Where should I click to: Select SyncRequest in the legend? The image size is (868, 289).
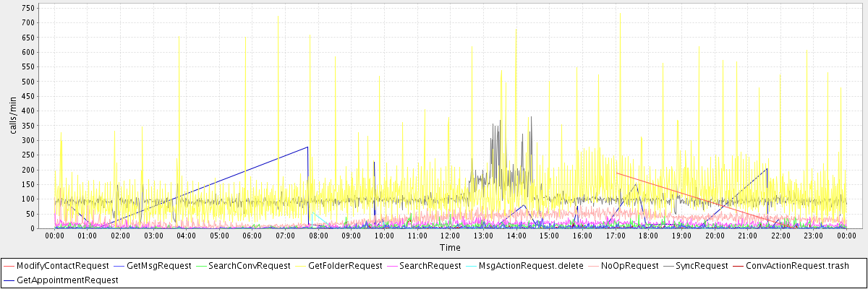point(701,266)
